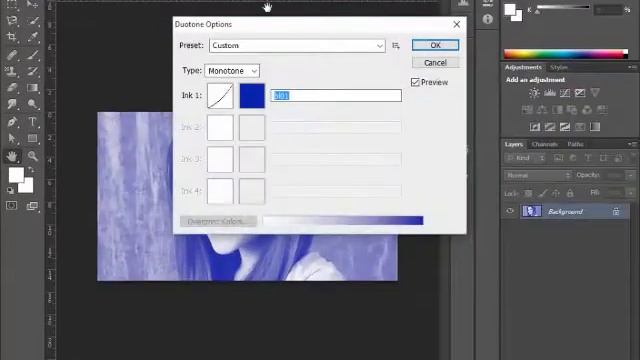Change the screen mode
Screen dimensions: 640x360
tap(32, 206)
